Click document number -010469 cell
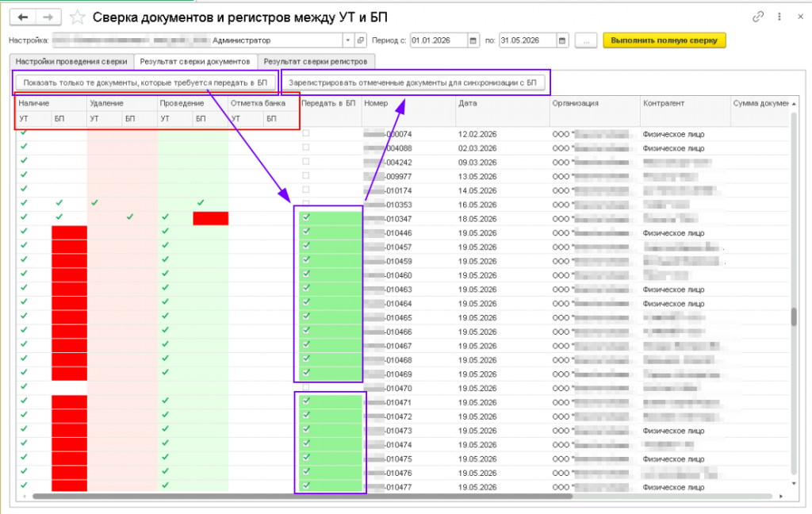The image size is (812, 514). tap(408, 374)
